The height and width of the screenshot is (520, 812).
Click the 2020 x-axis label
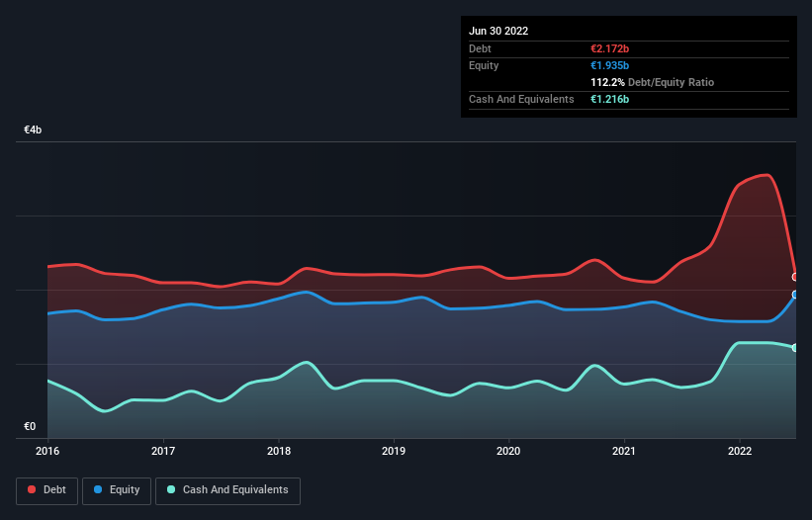point(508,451)
